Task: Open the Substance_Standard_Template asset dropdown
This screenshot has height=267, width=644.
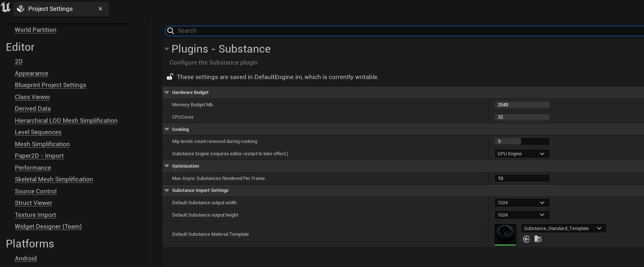Action: point(564,228)
